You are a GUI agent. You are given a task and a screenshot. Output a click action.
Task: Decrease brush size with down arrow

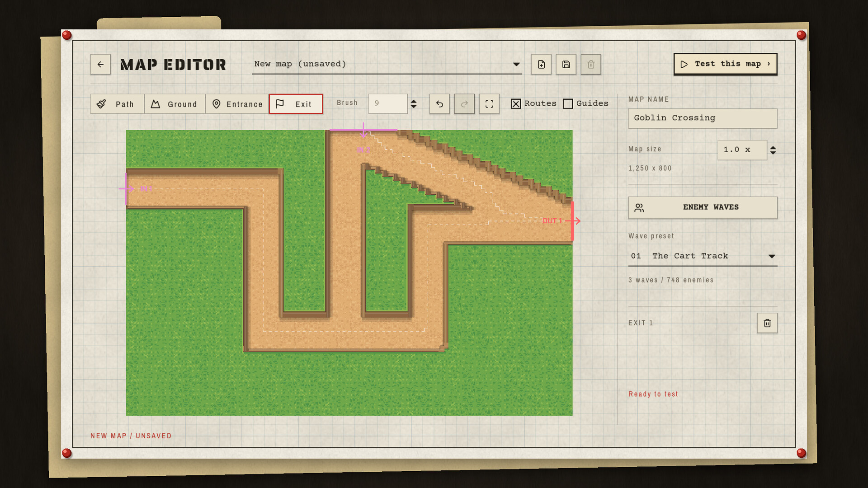414,107
